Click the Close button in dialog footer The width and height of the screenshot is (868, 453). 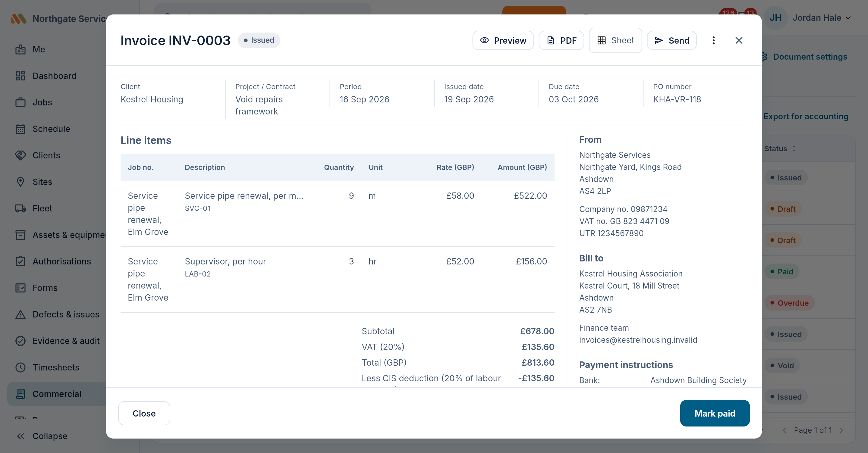144,413
